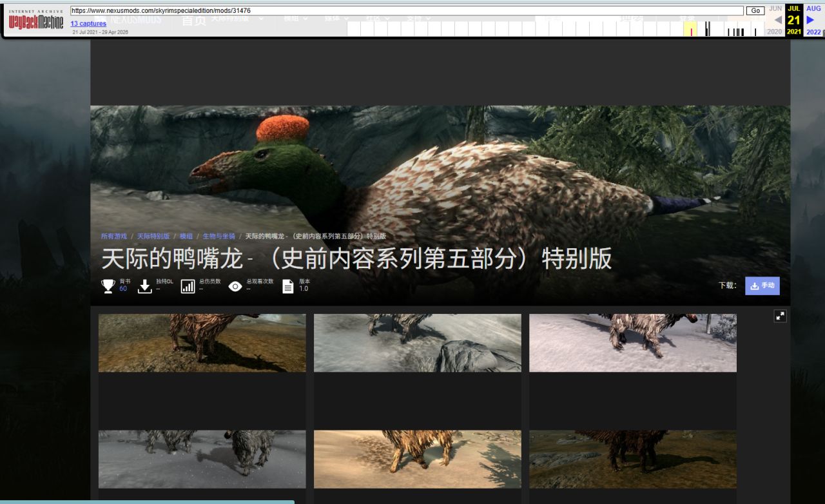
Task: Click the 下载 label
Action: [728, 286]
